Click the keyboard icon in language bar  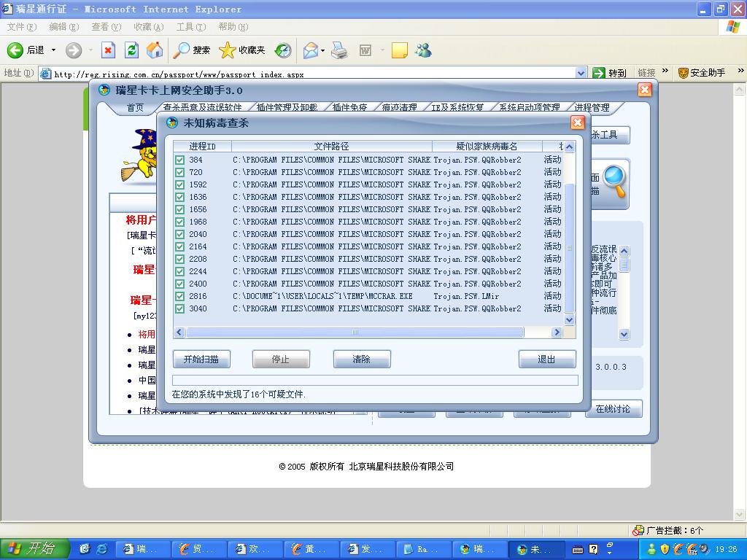(x=578, y=550)
